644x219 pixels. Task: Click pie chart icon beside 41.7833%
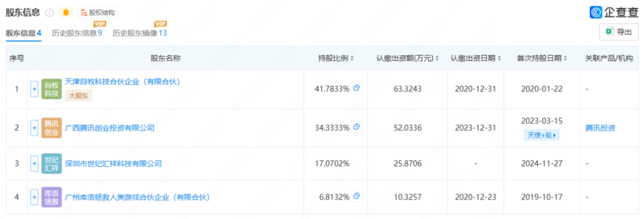tap(357, 88)
